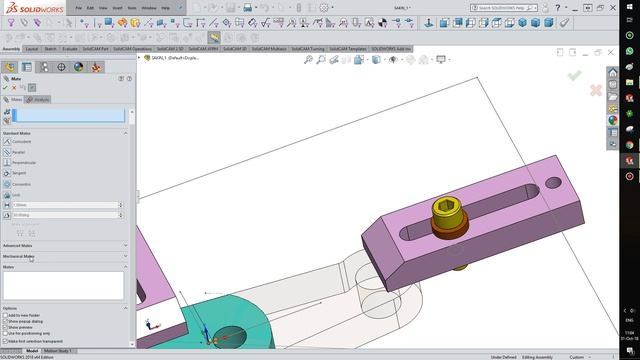
Task: Enable Use for positioning only
Action: [5, 333]
